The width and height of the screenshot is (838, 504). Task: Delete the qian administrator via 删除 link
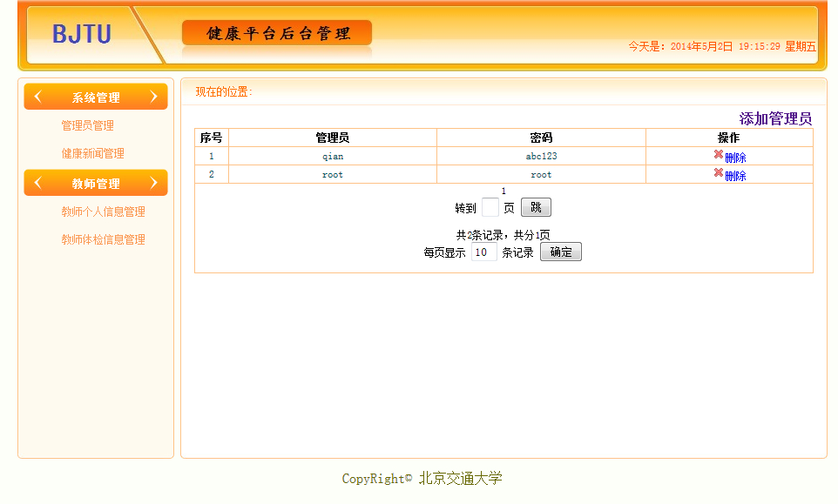coord(735,158)
